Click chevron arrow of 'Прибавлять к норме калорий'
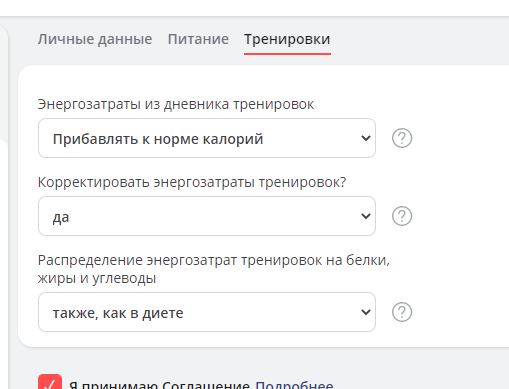509x389 pixels. pos(366,138)
